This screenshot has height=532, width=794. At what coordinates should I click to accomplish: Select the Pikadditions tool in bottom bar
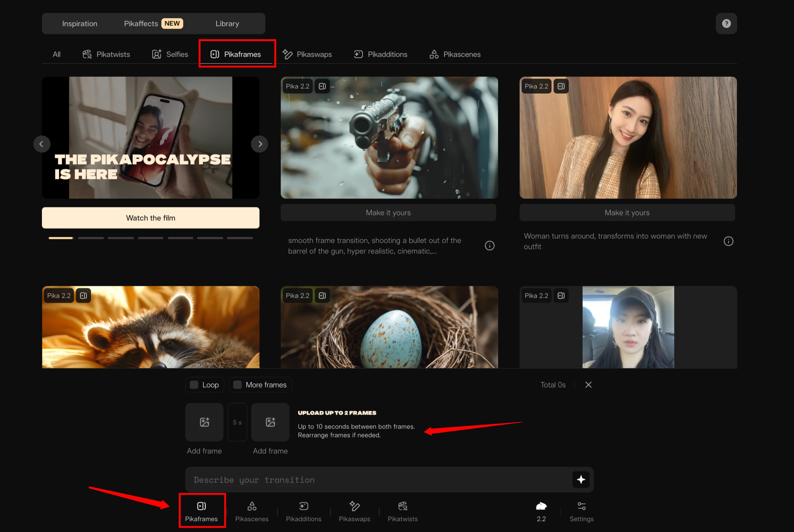pyautogui.click(x=304, y=511)
